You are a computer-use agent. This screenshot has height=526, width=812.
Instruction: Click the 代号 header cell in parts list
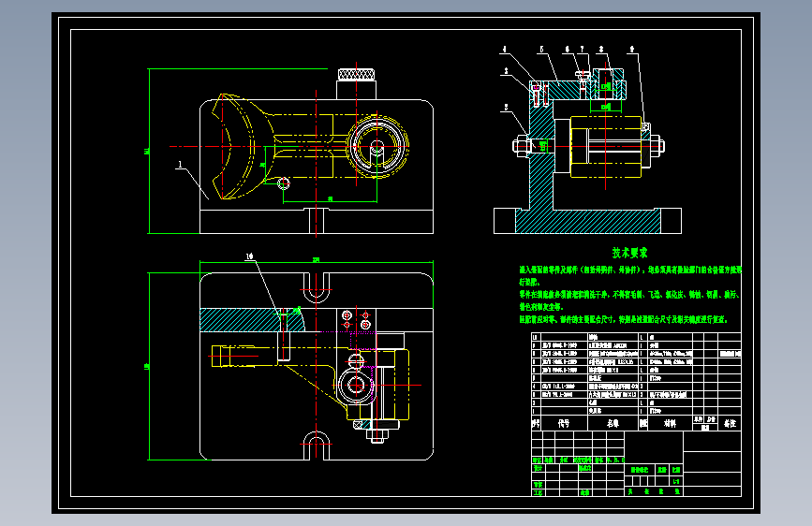pyautogui.click(x=564, y=423)
